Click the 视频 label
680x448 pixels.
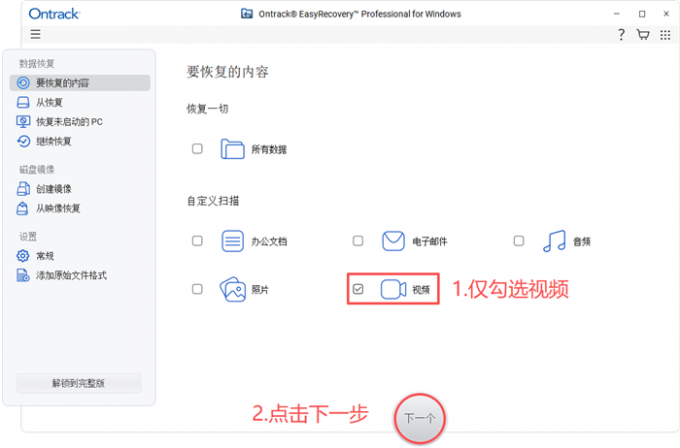coord(421,290)
